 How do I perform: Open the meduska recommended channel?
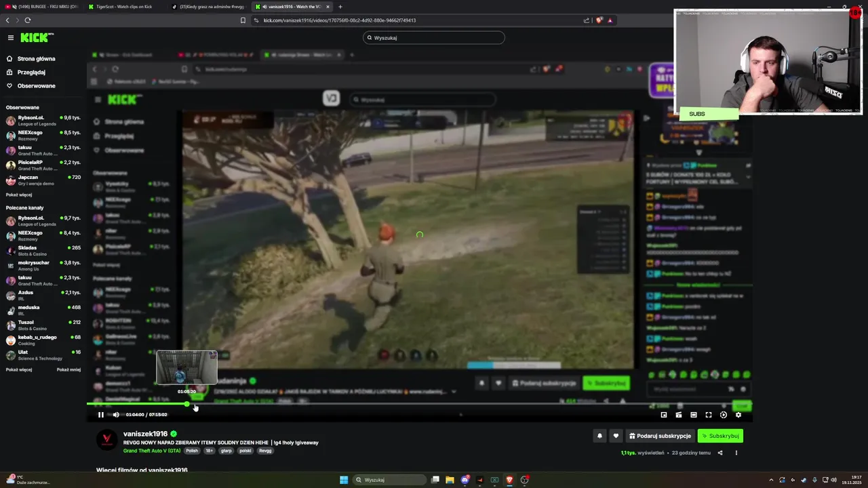(x=43, y=310)
